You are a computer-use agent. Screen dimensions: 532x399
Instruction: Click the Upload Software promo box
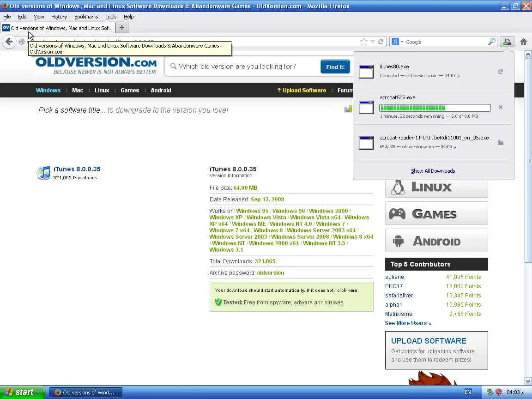(436, 350)
